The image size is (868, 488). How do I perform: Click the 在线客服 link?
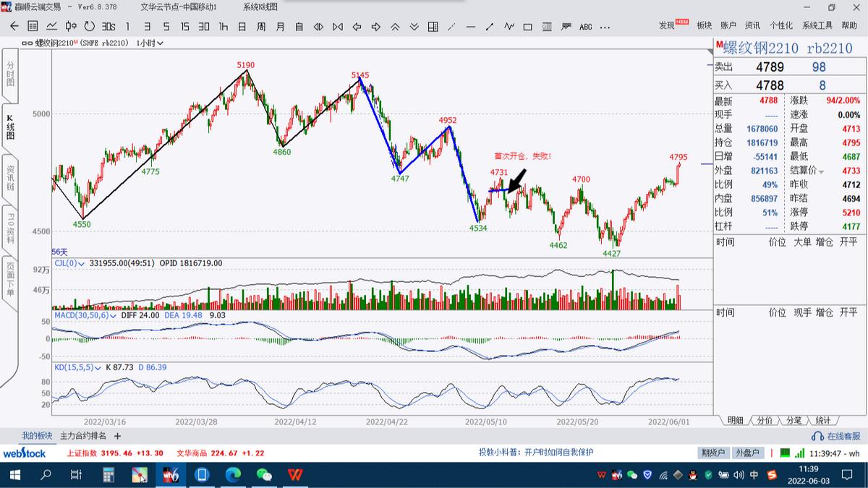click(837, 436)
